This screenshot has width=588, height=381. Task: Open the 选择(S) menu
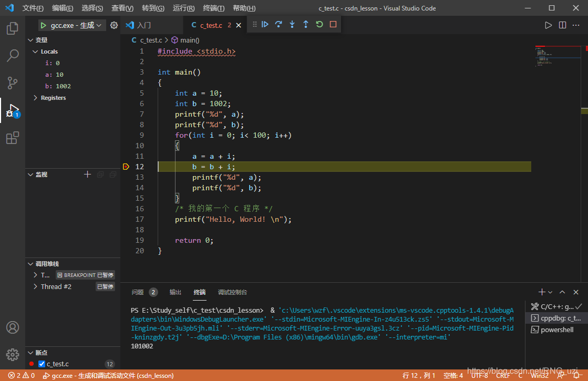[x=92, y=8]
